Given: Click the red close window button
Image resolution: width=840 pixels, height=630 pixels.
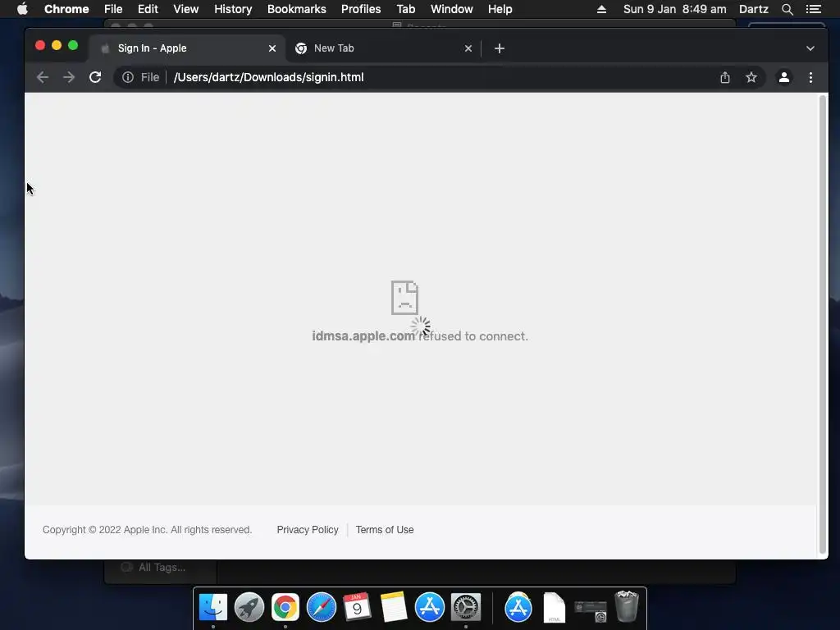Looking at the screenshot, I should pos(39,46).
